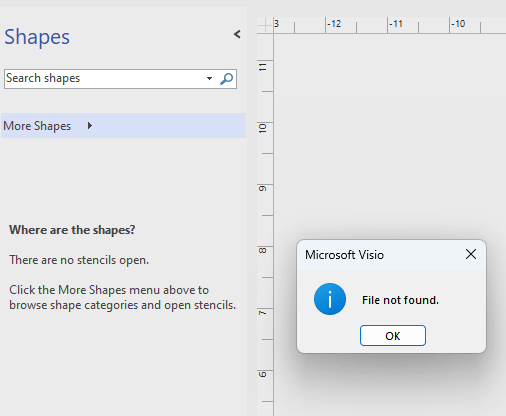506x416 pixels.
Task: Expand the More Shapes submenu arrow
Action: [x=89, y=126]
